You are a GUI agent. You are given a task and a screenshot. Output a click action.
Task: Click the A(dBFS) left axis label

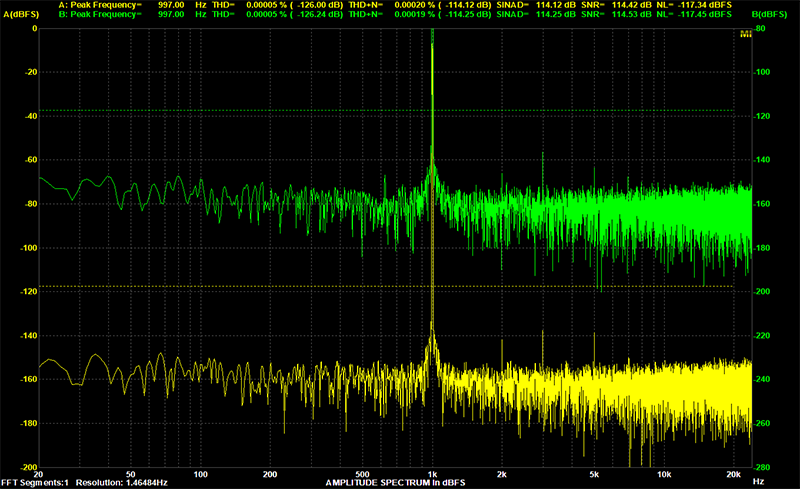click(x=20, y=14)
